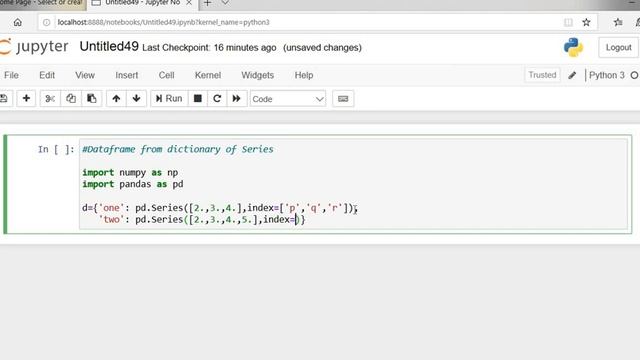Viewport: 640px width, 360px height.
Task: Open a new browser tab
Action: pos(208,3)
